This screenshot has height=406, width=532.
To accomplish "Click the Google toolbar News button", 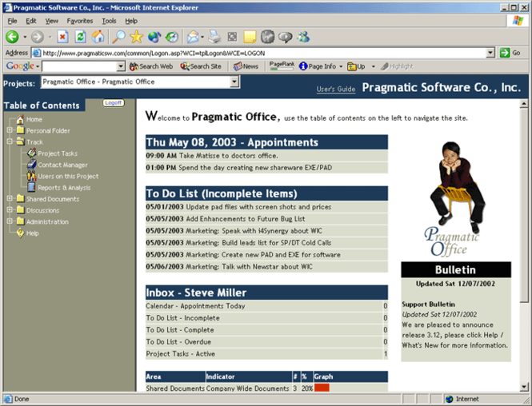I will click(246, 66).
